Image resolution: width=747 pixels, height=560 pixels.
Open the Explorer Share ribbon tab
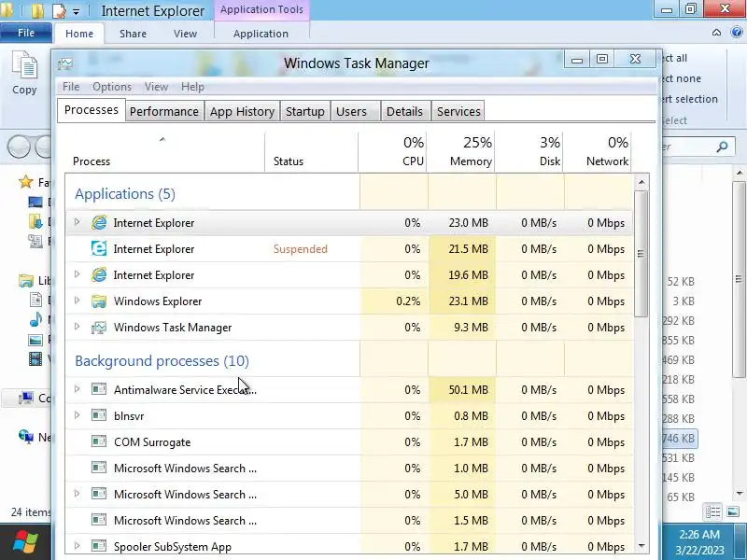(x=133, y=34)
